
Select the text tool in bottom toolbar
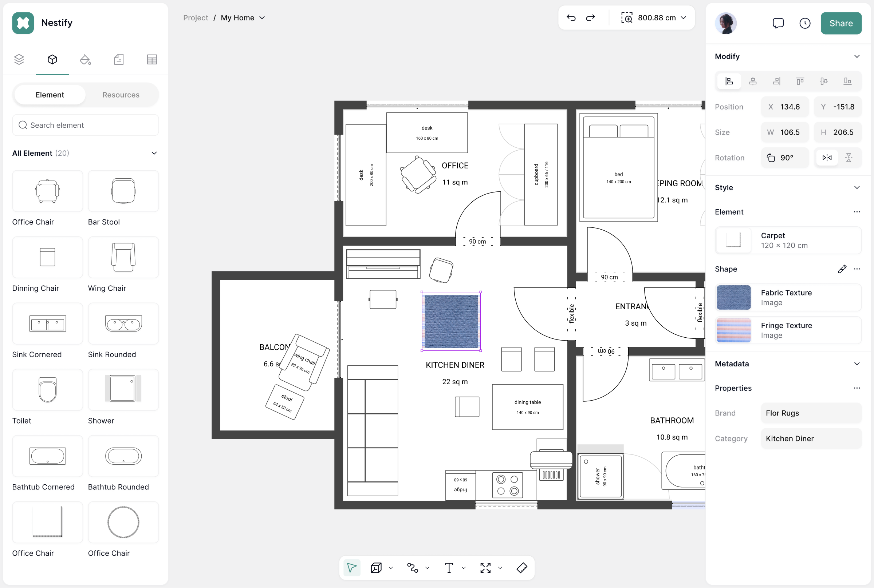[449, 568]
